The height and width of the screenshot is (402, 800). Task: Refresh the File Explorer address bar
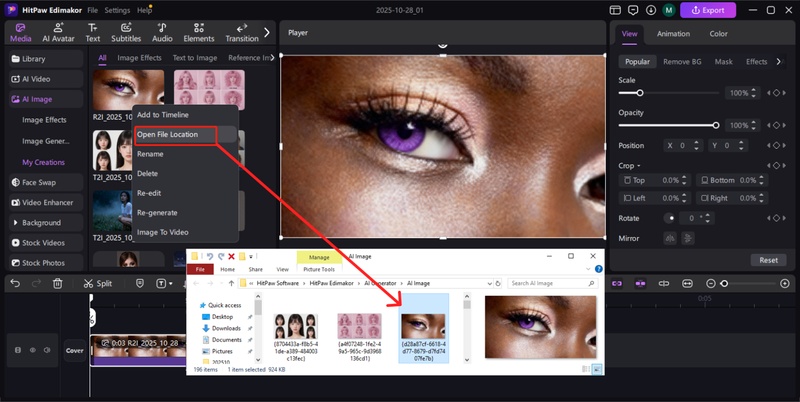[498, 283]
